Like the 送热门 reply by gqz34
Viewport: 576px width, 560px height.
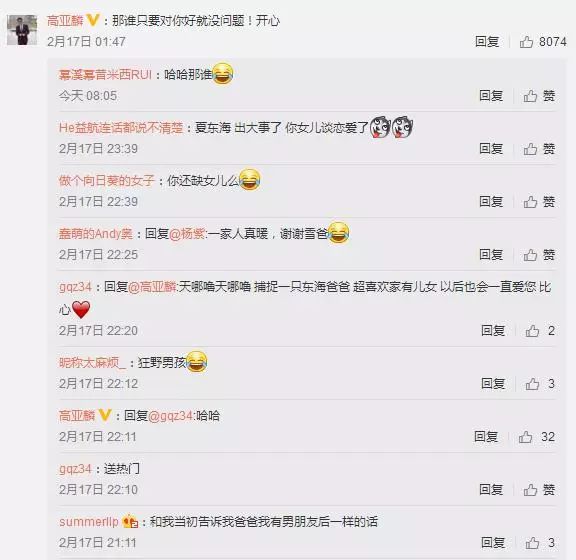pyautogui.click(x=539, y=490)
